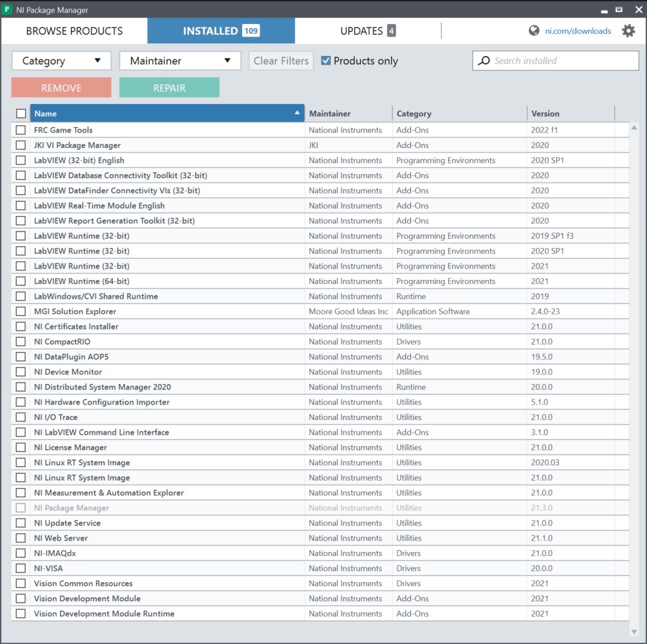Click the scroll down arrow of list

coord(634,631)
